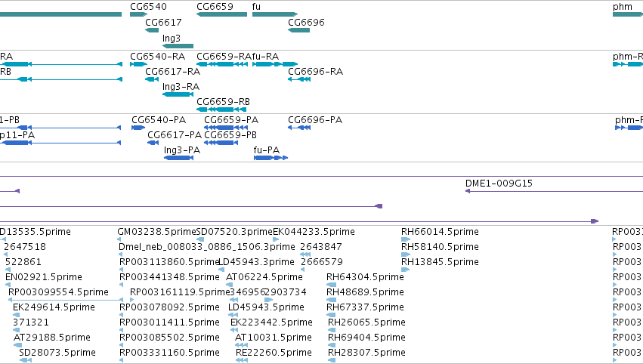Select the fu-PA coding feature
643x364 pixels.
pos(270,158)
